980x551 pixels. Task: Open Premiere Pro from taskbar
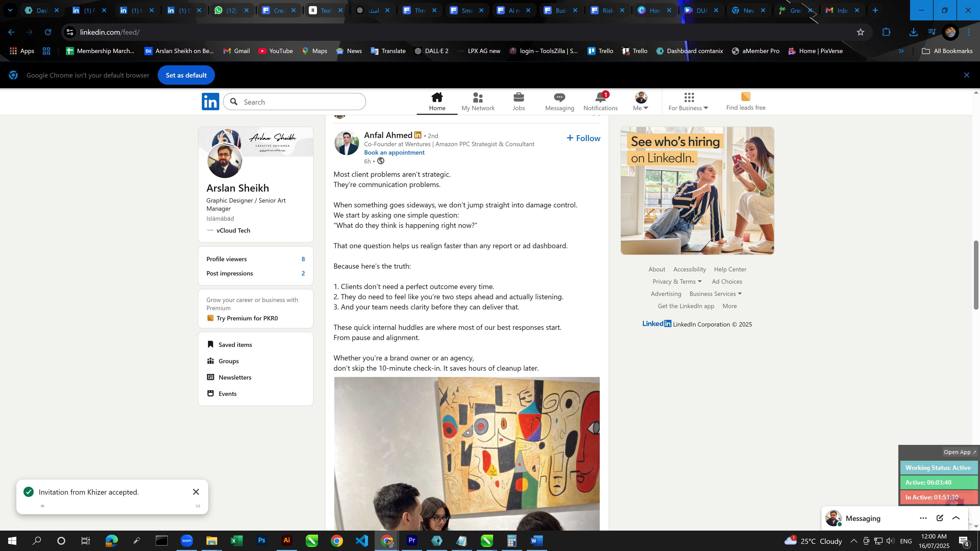pos(412,540)
